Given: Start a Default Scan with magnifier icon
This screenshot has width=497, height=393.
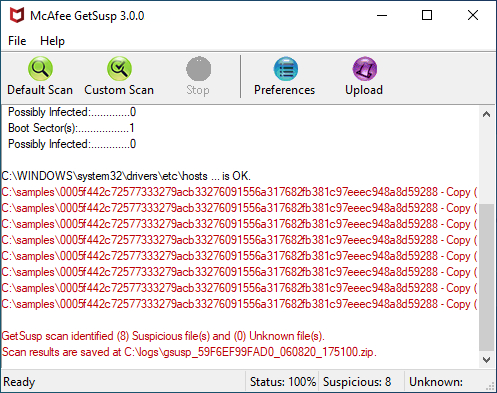Looking at the screenshot, I should tap(40, 69).
